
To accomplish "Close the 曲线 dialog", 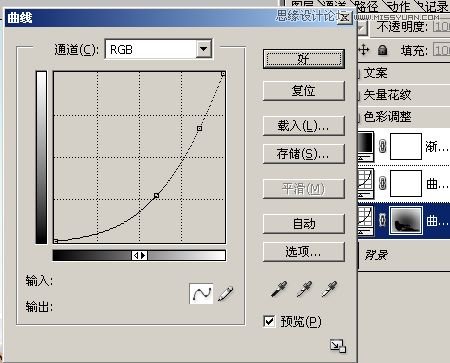I will pos(345,17).
